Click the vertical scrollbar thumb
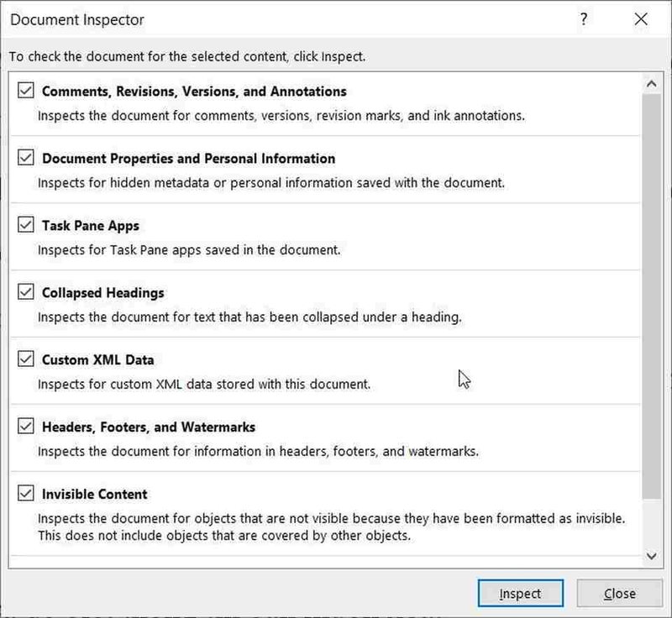This screenshot has width=672, height=618. point(651,294)
